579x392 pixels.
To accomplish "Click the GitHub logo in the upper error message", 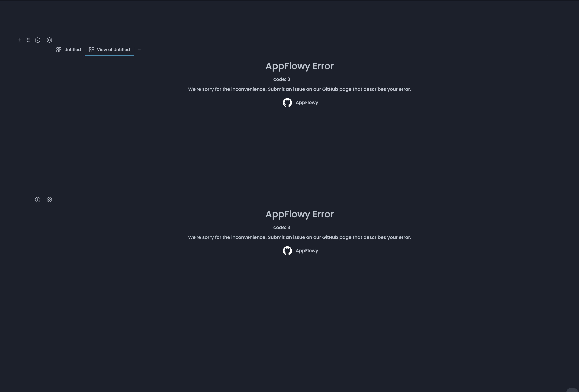I will pos(288,102).
